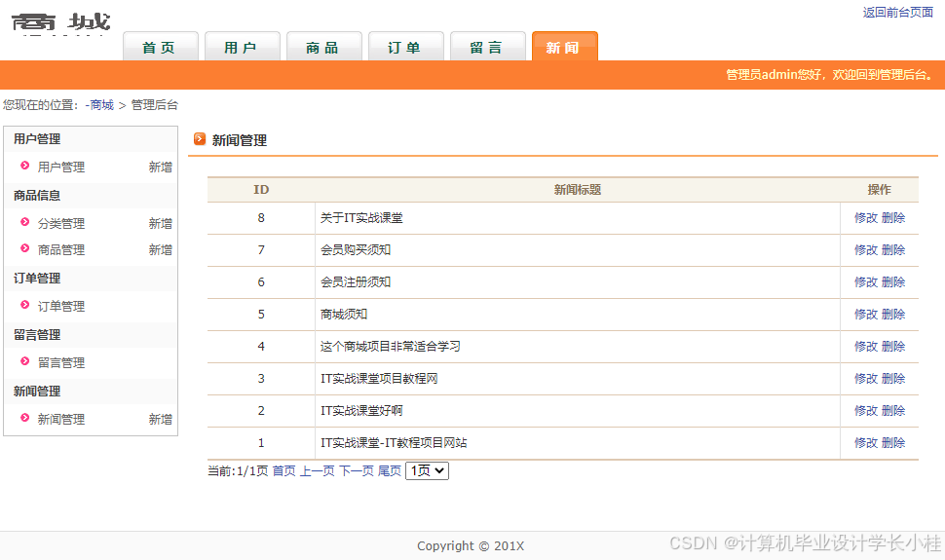Open 新闻管理 link in the sidebar
This screenshot has height=560, width=945.
click(60, 419)
